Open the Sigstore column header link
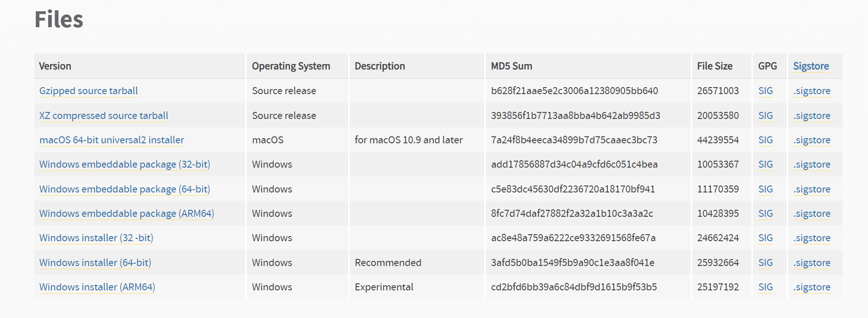The image size is (868, 318). point(811,66)
